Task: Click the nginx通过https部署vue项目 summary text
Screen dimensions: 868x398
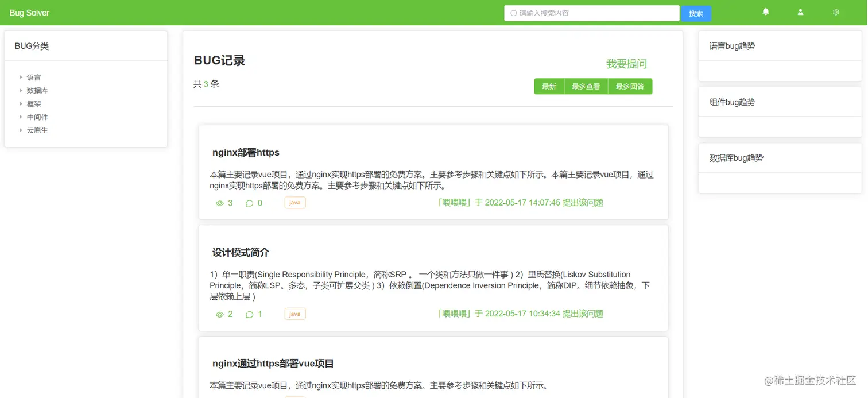Action: (379, 385)
